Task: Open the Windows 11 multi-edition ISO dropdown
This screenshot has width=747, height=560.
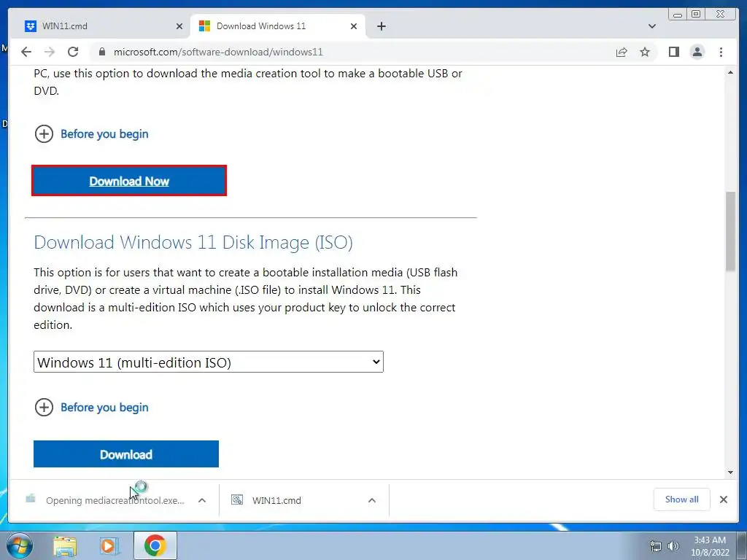Action: [x=209, y=362]
